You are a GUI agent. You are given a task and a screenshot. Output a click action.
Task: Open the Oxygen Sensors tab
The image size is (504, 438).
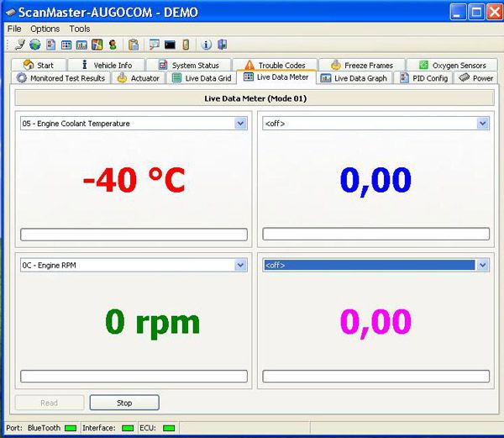(452, 65)
